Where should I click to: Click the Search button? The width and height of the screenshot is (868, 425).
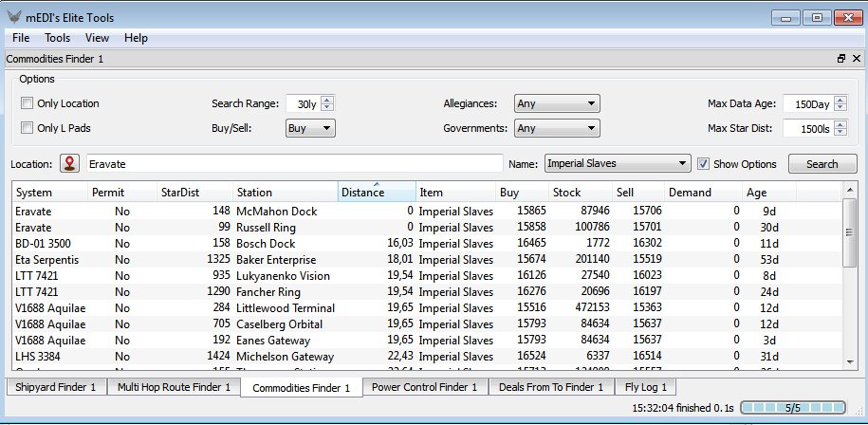tap(822, 164)
